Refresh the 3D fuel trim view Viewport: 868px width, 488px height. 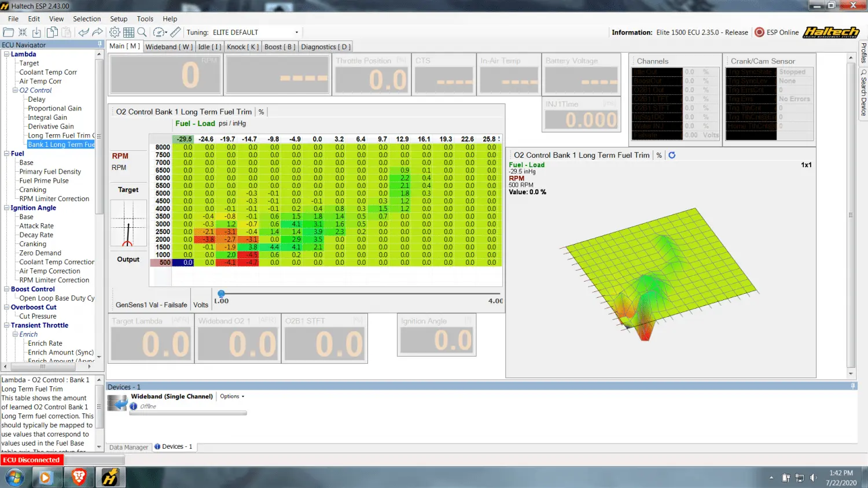[x=672, y=155]
